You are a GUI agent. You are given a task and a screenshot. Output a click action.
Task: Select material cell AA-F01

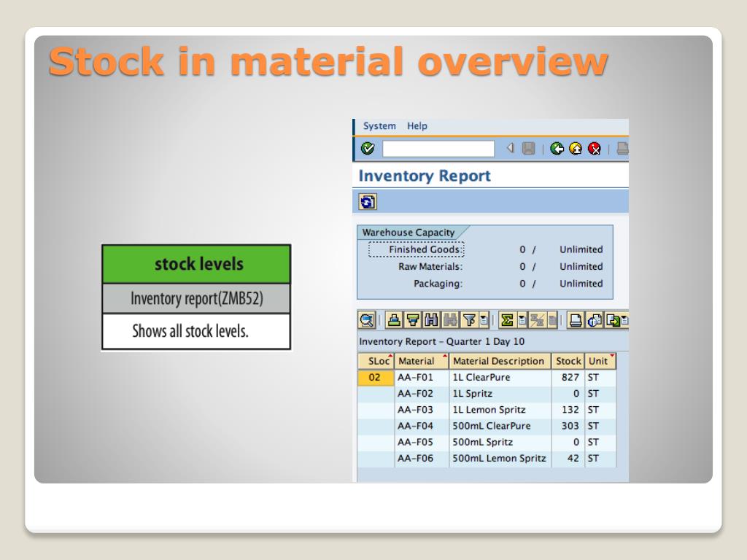(422, 378)
